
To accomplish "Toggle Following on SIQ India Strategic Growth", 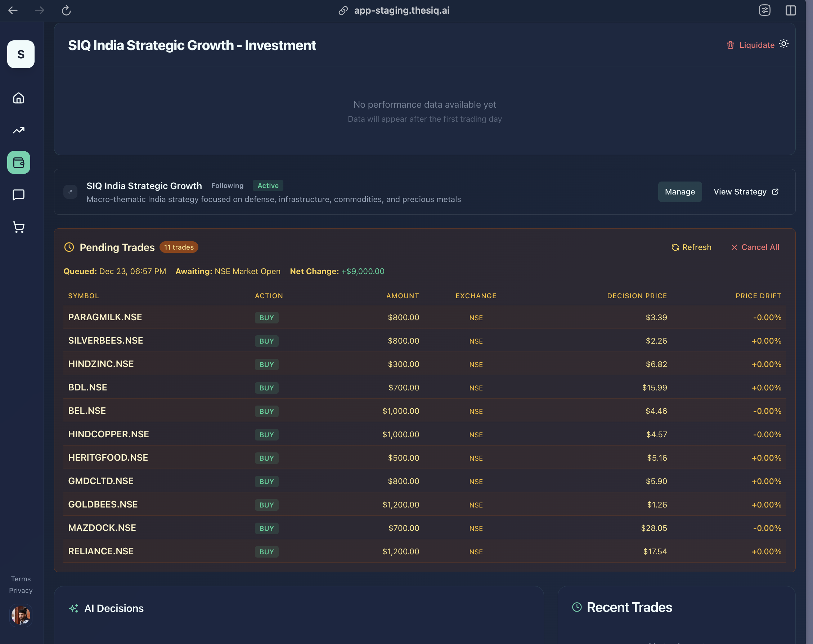I will click(227, 185).
